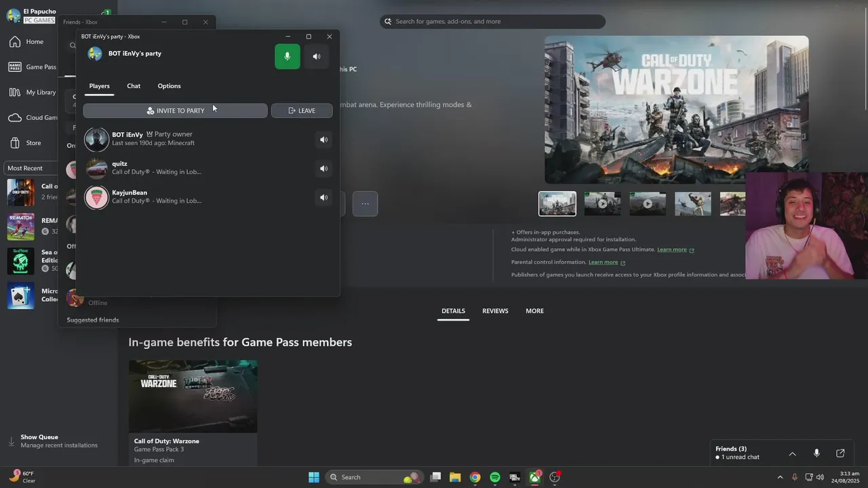The image size is (868, 488).
Task: Switch to the Players tab
Action: click(x=99, y=86)
